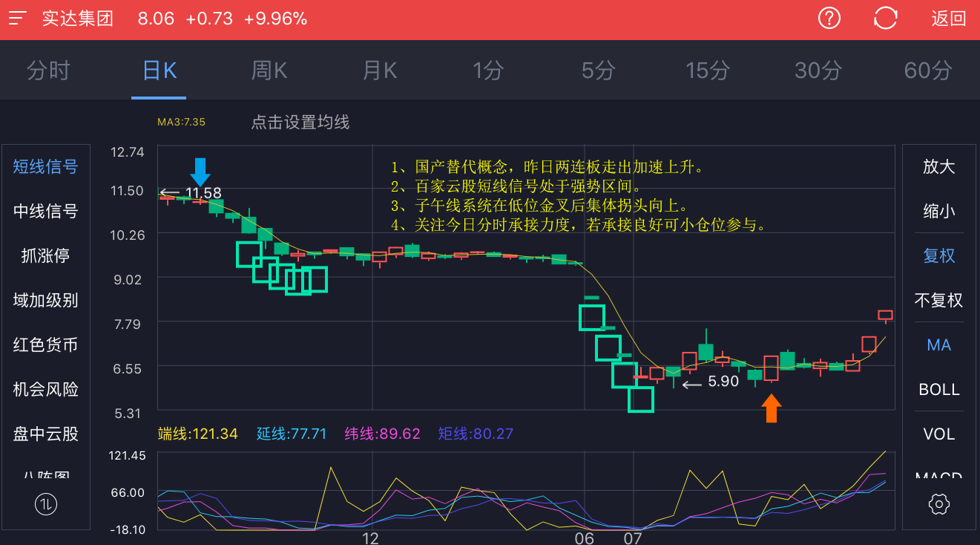This screenshot has width=980, height=545.
Task: Select 盘中云股 in the left sidebar
Action: 45,434
